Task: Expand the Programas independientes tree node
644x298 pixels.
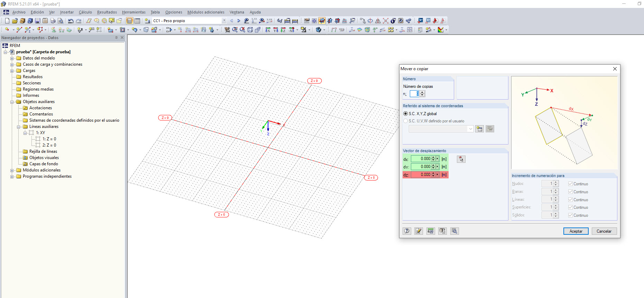Action: [12, 177]
